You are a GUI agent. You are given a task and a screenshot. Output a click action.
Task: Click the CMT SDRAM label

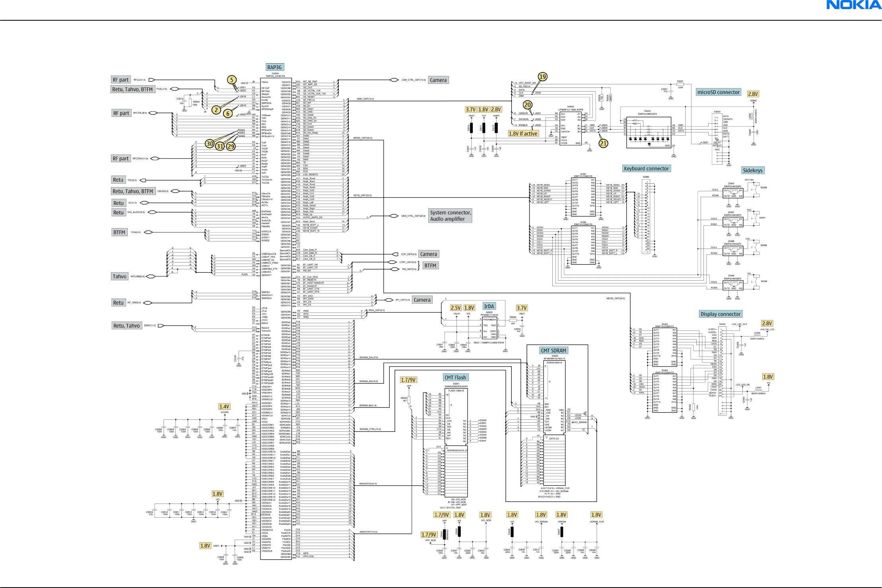553,351
